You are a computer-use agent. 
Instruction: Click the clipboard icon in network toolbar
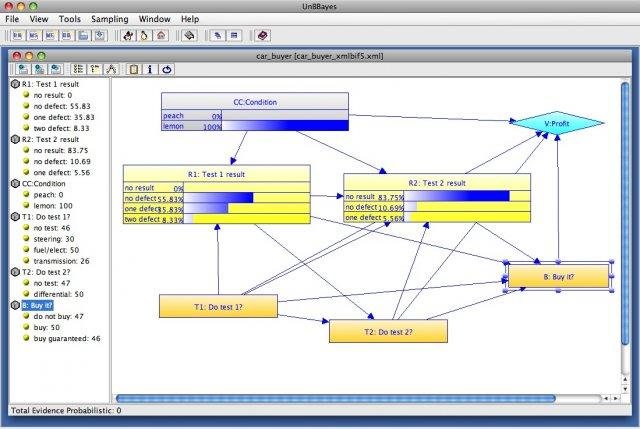tap(133, 69)
